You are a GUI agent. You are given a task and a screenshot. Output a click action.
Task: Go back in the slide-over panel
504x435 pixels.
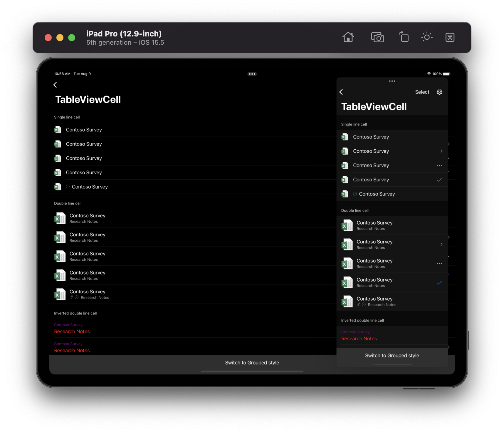click(x=341, y=92)
